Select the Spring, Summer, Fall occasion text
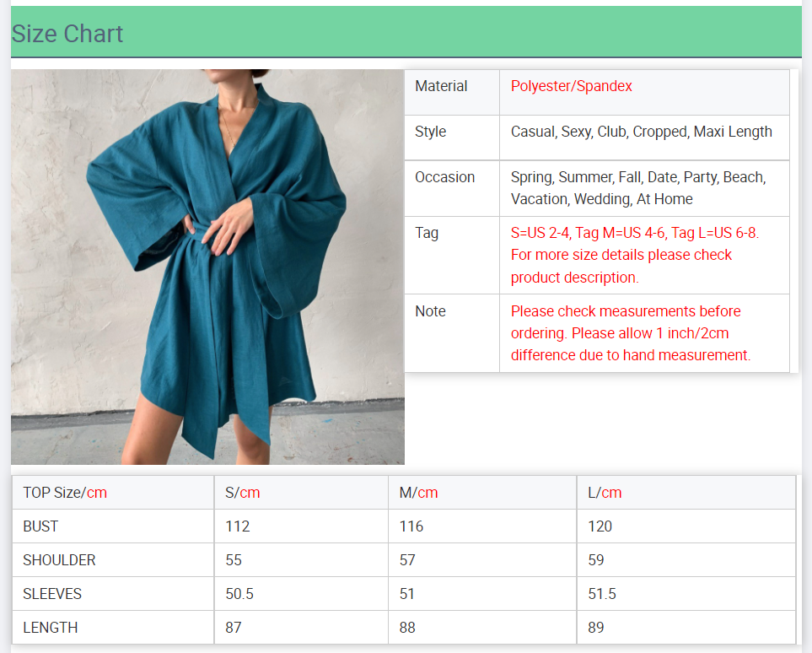The image size is (812, 653). click(638, 188)
